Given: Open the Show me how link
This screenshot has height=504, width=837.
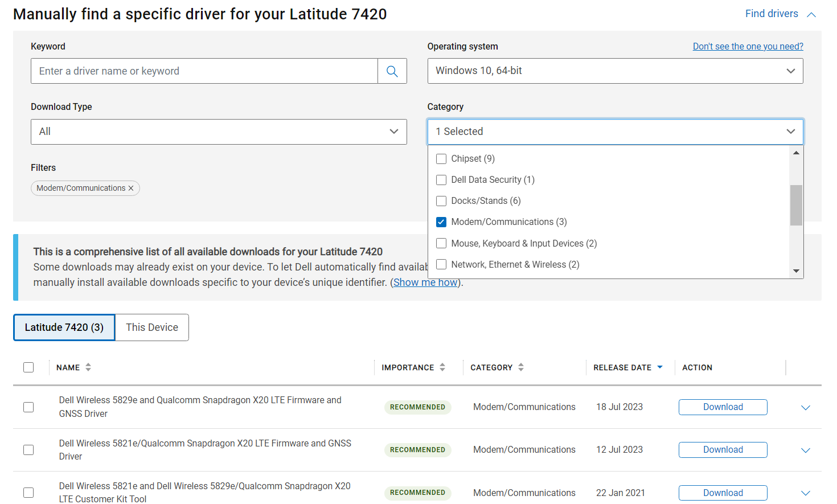Looking at the screenshot, I should point(425,282).
